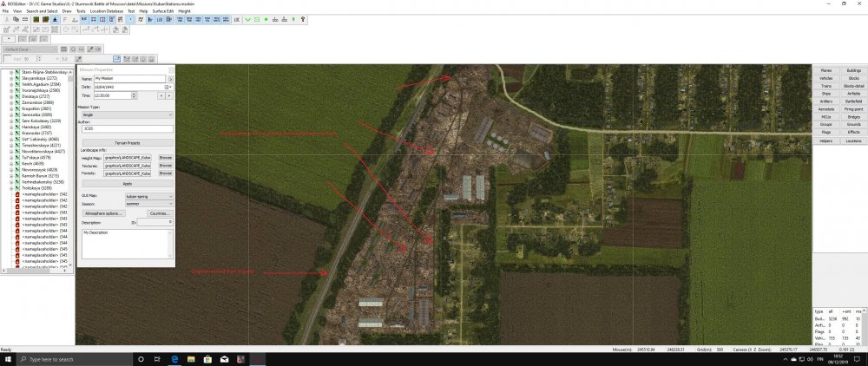Toggle the US filter toolbar button
The width and height of the screenshot is (868, 366).
159,18
